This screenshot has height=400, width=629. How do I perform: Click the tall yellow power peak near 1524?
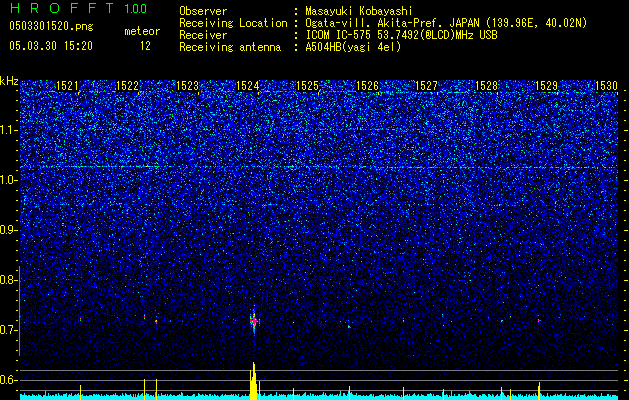click(254, 381)
